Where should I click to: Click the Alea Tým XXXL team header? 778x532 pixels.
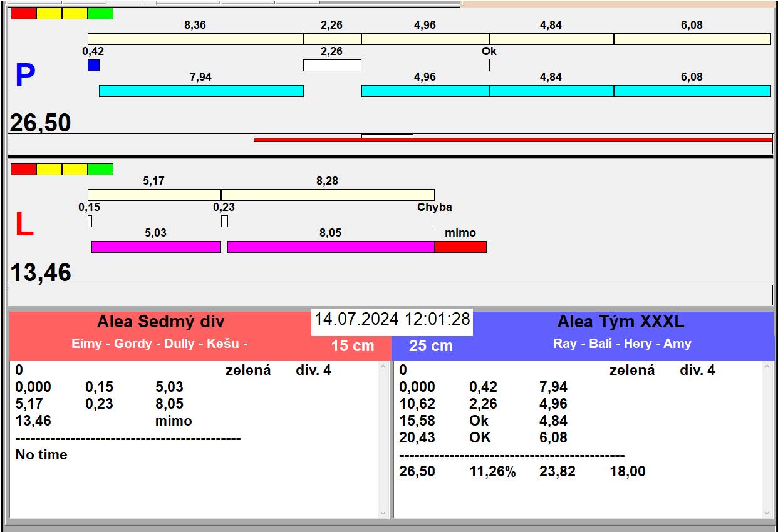(620, 322)
